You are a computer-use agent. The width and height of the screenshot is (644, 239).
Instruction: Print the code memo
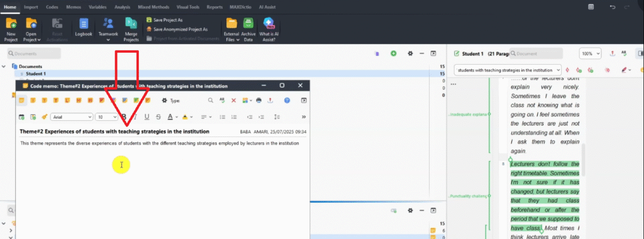pyautogui.click(x=258, y=100)
